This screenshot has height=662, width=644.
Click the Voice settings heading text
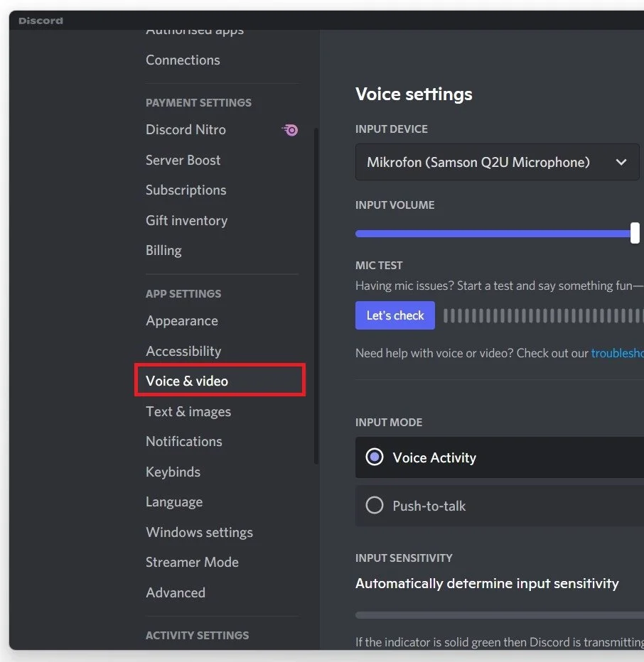(414, 94)
